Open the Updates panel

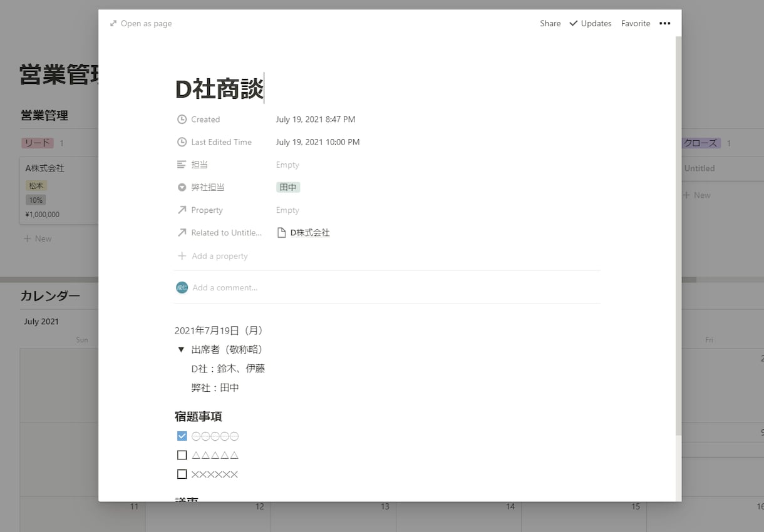[591, 24]
